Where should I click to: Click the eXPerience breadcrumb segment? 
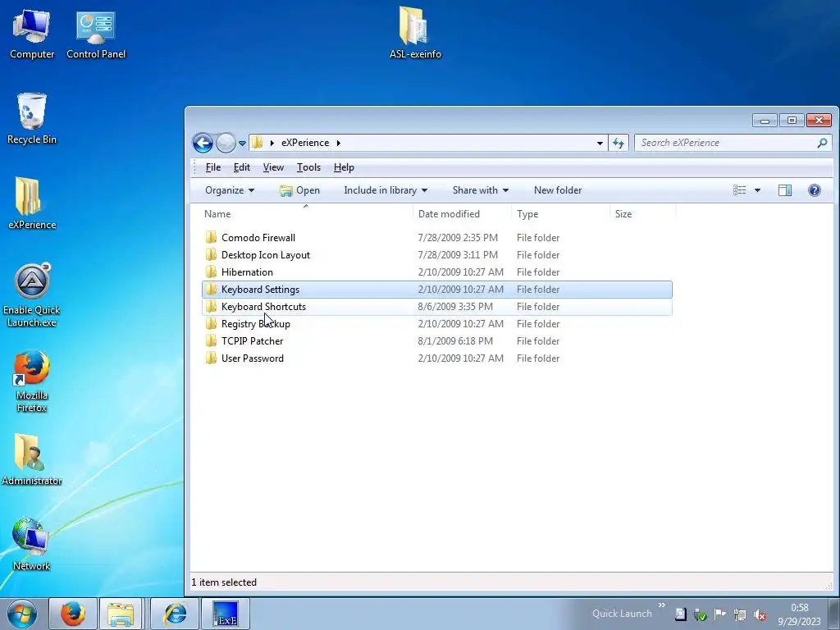[305, 143]
